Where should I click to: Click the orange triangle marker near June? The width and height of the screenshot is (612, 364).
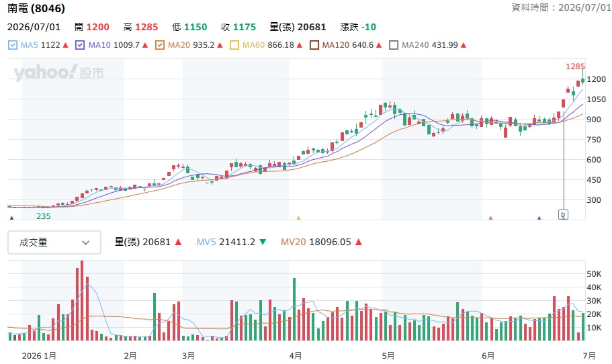coord(490,218)
